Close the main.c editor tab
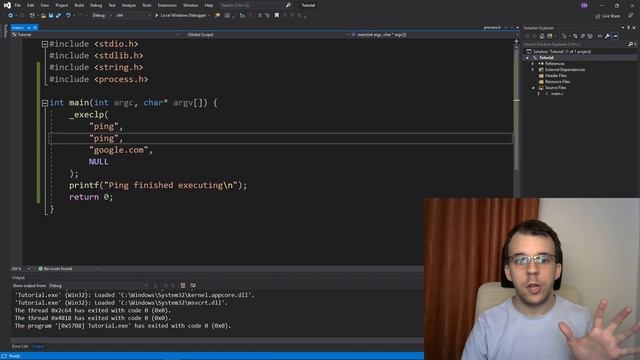The height and width of the screenshot is (360, 640). 35,27
